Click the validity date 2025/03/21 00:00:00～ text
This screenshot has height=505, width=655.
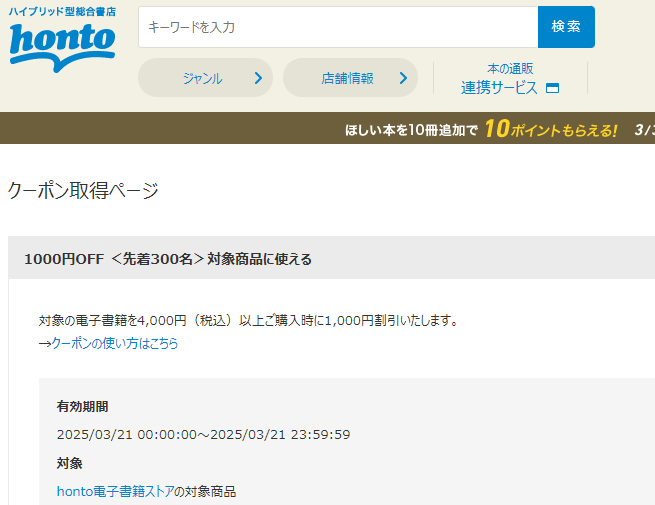[x=203, y=435]
